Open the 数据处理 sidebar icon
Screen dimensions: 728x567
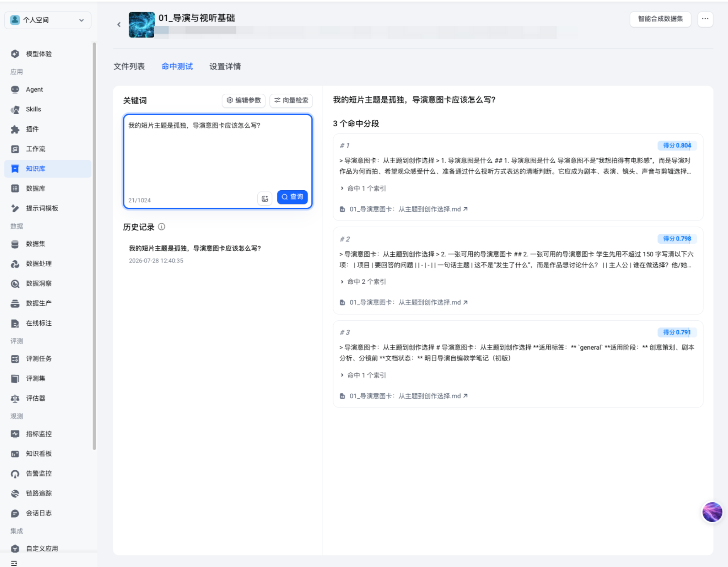[x=15, y=264]
